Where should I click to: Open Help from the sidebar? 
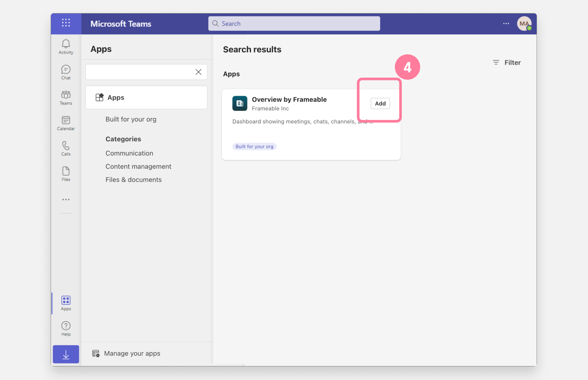[x=66, y=329]
